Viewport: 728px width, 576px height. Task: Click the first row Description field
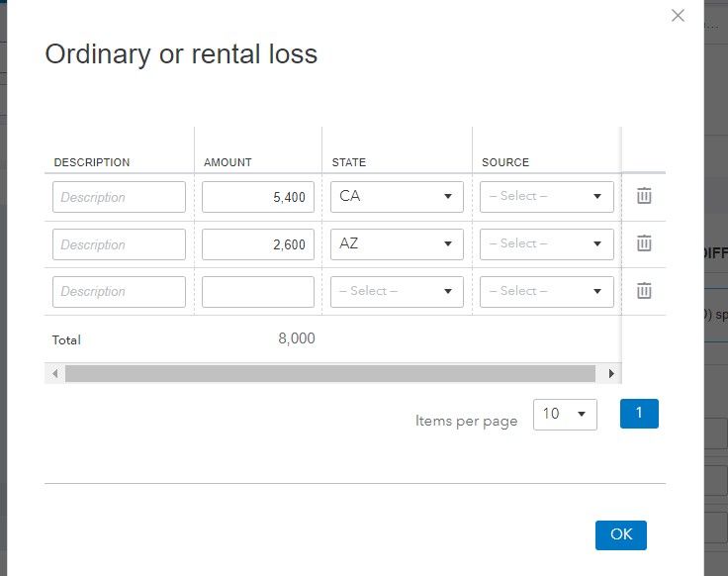(x=119, y=197)
